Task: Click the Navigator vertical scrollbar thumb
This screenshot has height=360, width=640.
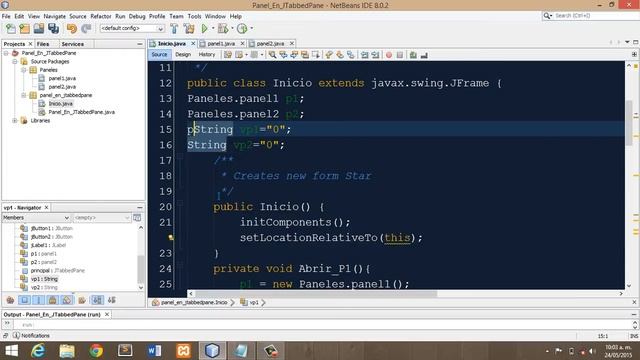Action: [x=140, y=269]
